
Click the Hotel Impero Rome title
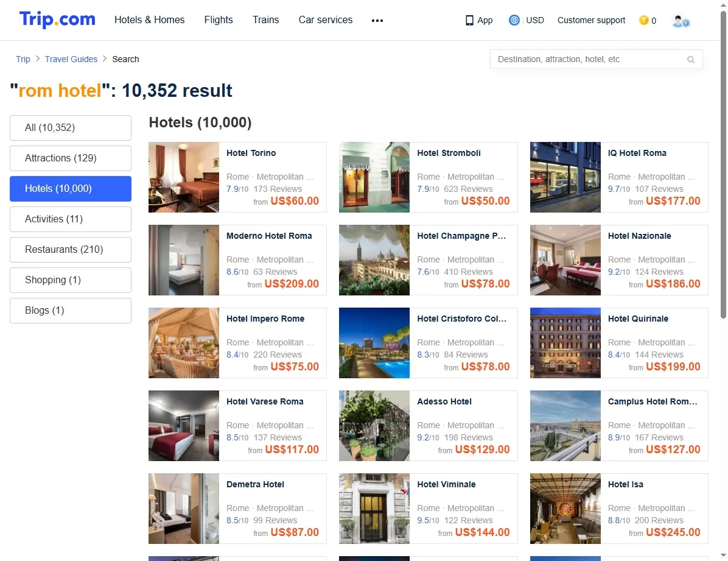265,319
